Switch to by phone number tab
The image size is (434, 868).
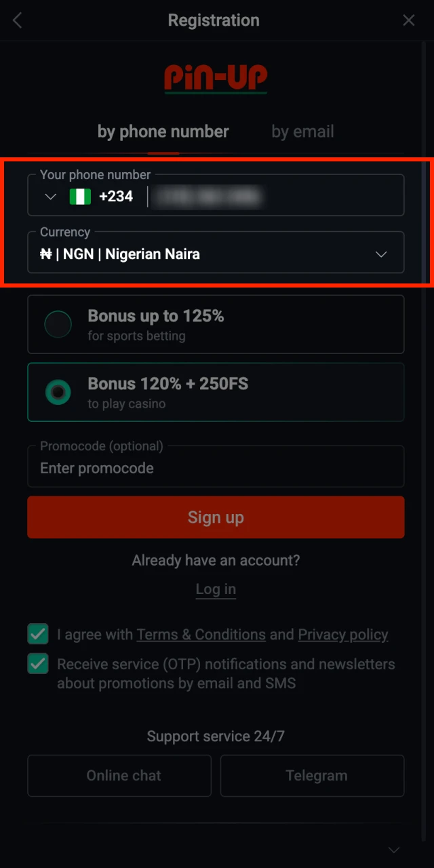pyautogui.click(x=163, y=132)
